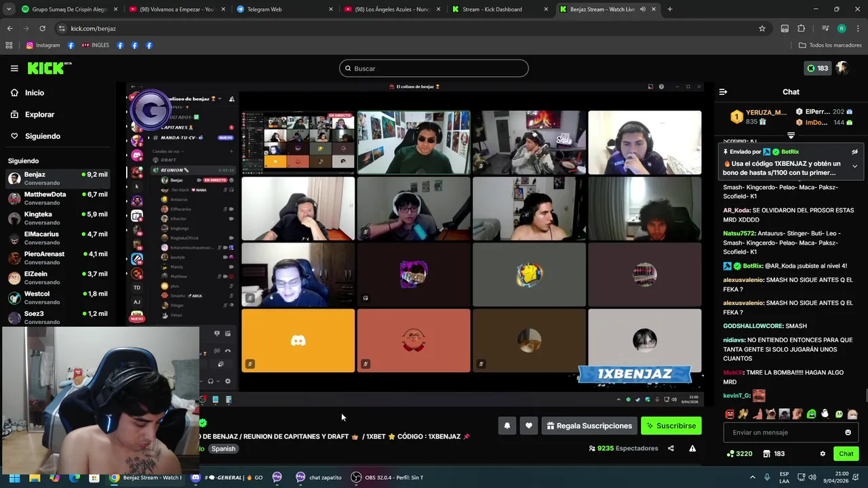
Task: Open a new browser tab
Action: [x=670, y=9]
